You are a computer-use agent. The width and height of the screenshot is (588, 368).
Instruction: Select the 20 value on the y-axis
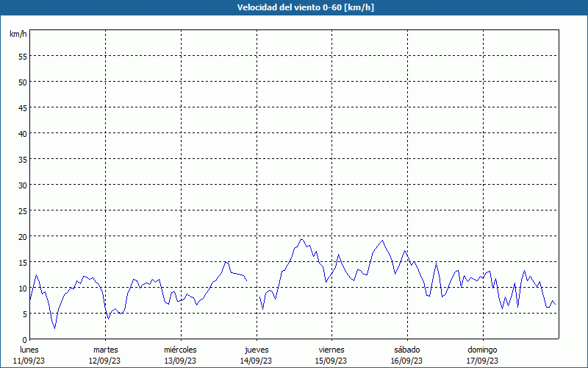pyautogui.click(x=23, y=236)
